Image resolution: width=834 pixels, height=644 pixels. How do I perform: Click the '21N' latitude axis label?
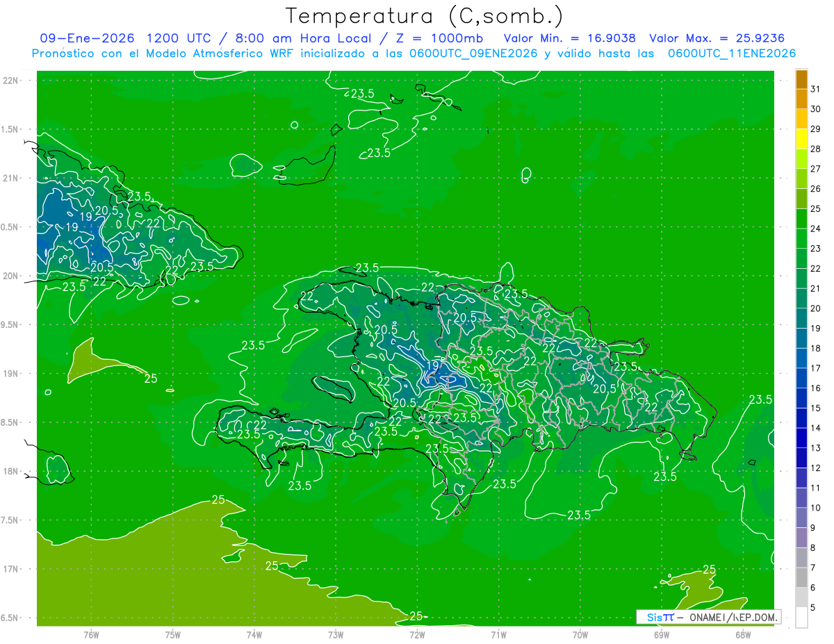click(x=10, y=178)
